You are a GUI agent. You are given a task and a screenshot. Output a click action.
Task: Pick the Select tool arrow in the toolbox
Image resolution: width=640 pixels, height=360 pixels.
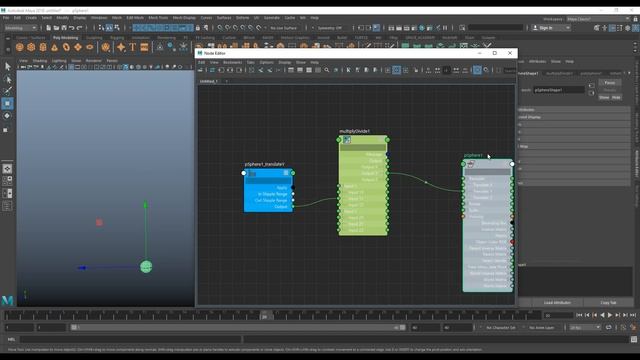click(7, 66)
